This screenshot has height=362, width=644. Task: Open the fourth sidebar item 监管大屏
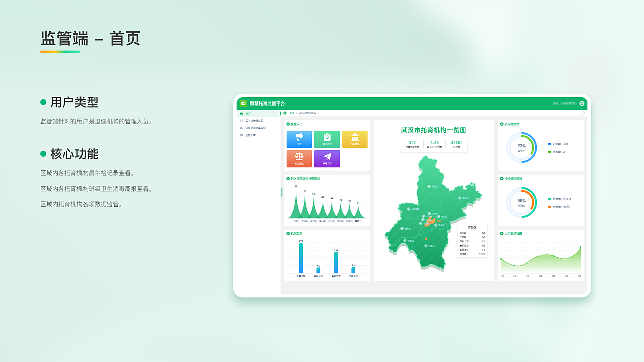(259, 135)
